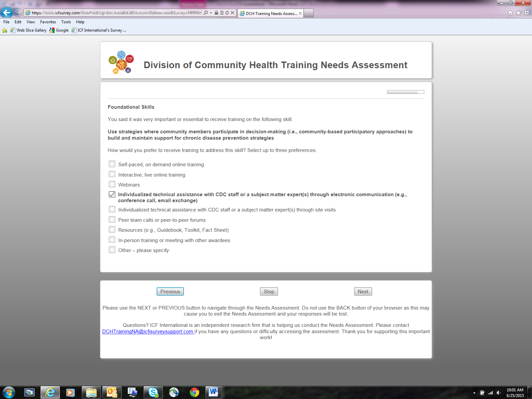Click the survey progress bar
The width and height of the screenshot is (532, 399).
coord(405,92)
